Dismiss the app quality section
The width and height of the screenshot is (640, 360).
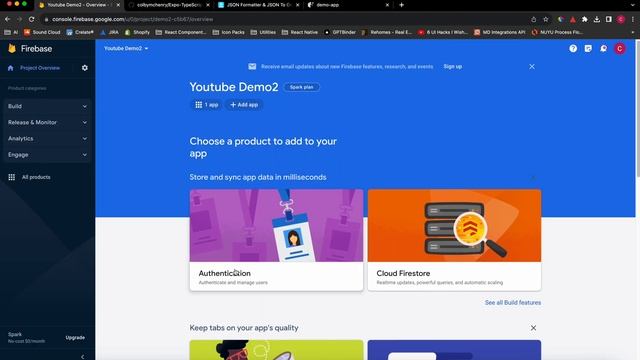coord(533,328)
